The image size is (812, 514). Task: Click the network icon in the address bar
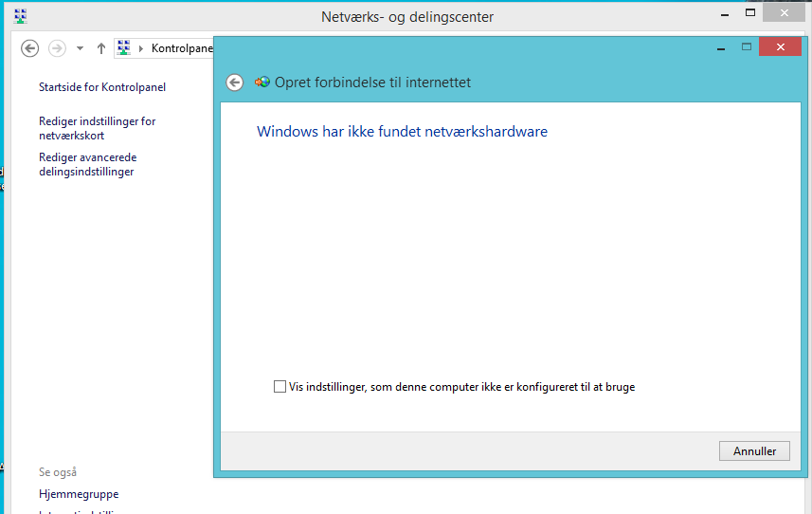(x=124, y=48)
